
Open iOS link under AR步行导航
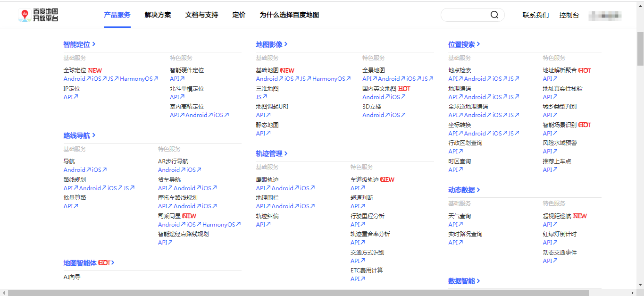(x=194, y=169)
